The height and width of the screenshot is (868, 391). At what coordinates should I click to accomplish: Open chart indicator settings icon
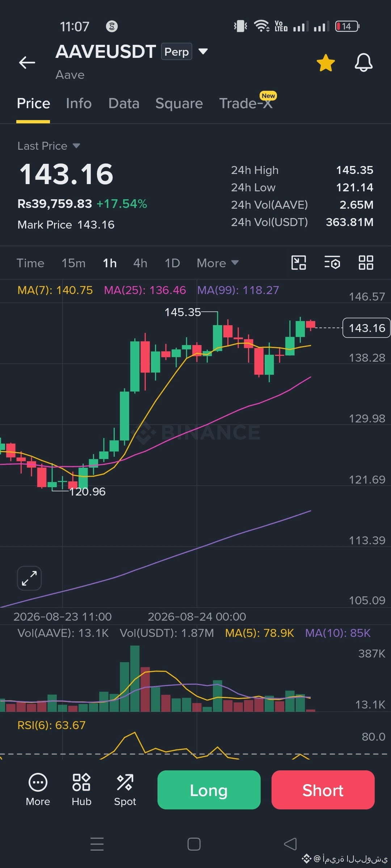point(332,263)
